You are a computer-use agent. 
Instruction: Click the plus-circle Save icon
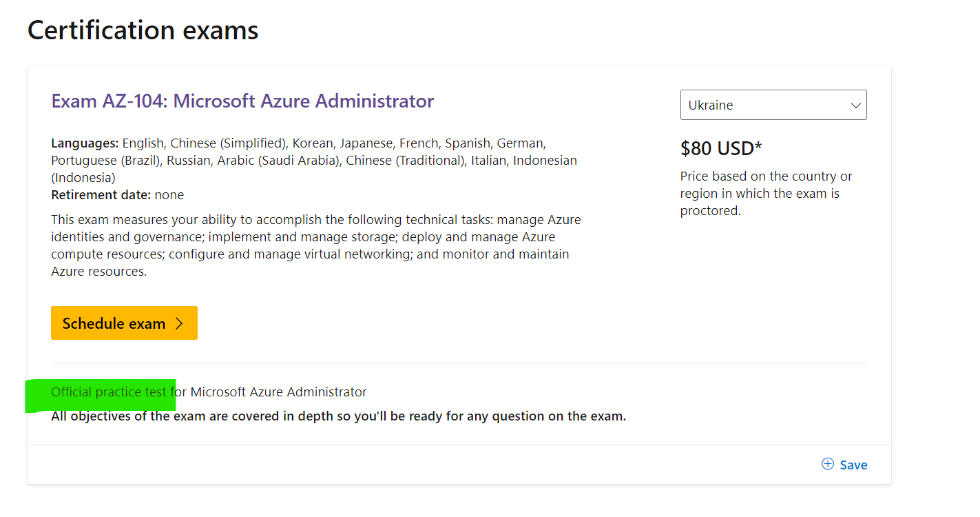[828, 464]
